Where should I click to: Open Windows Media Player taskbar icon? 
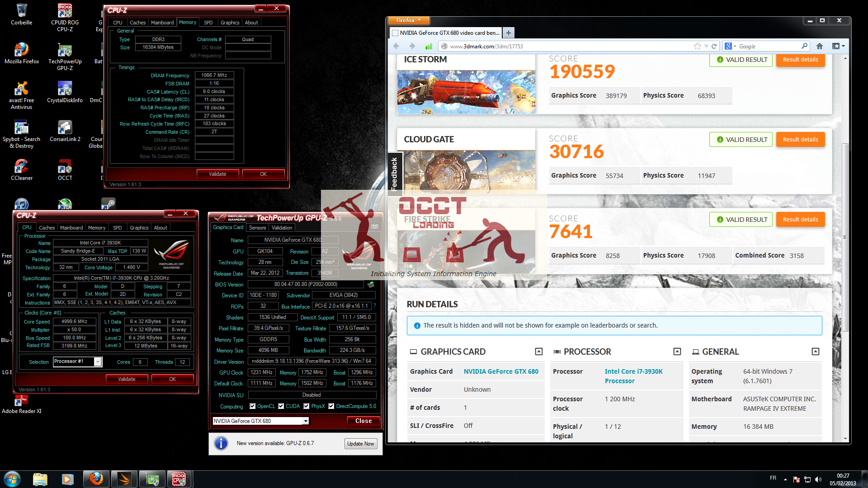point(68,479)
